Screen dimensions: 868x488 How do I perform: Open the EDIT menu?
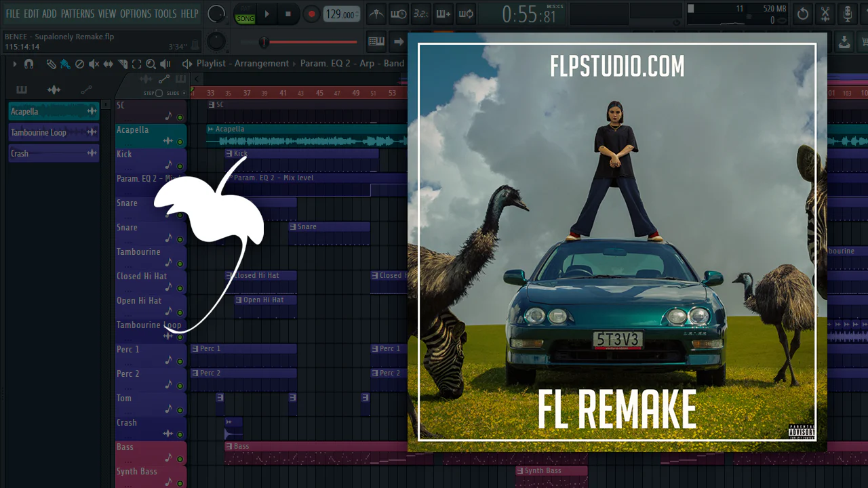(31, 14)
